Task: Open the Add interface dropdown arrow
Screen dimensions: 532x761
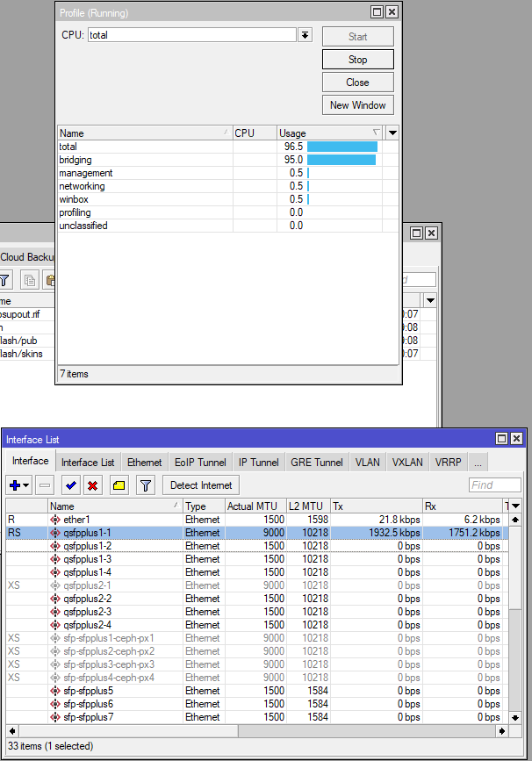Action: [26, 485]
